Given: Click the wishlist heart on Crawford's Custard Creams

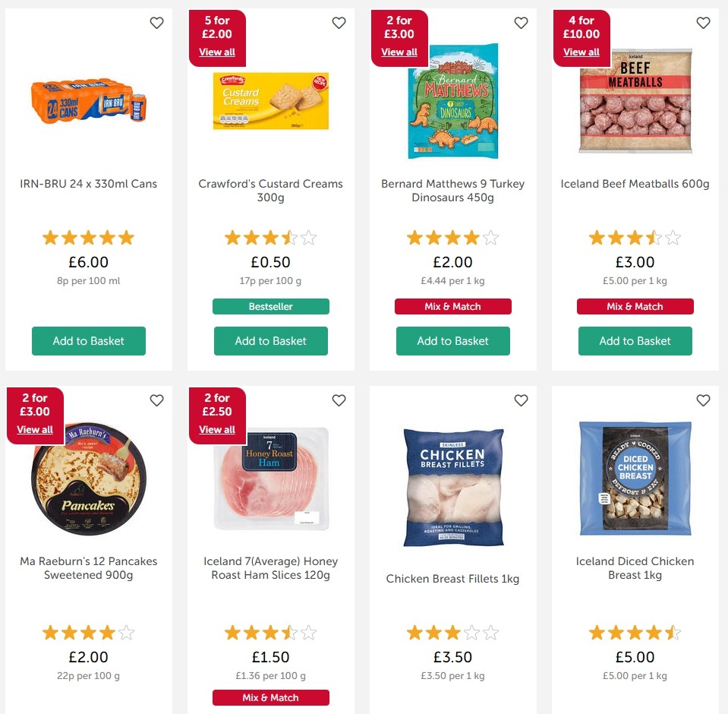Looking at the screenshot, I should pyautogui.click(x=339, y=23).
